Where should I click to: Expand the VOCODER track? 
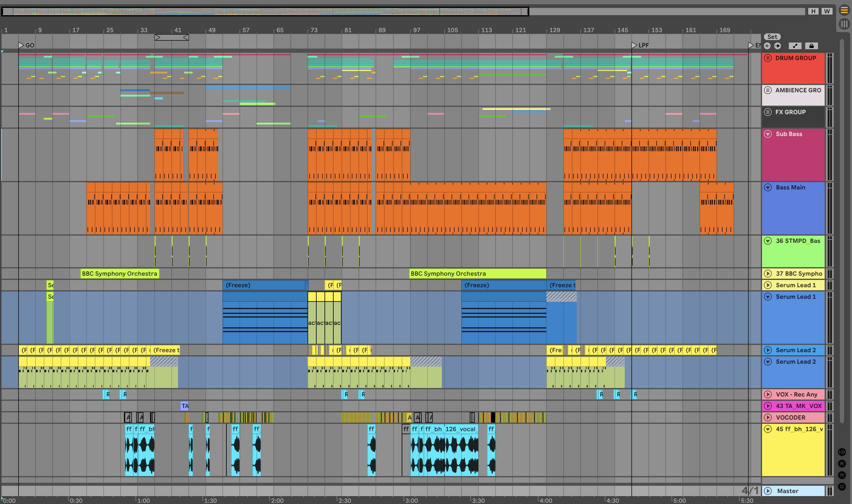click(768, 417)
